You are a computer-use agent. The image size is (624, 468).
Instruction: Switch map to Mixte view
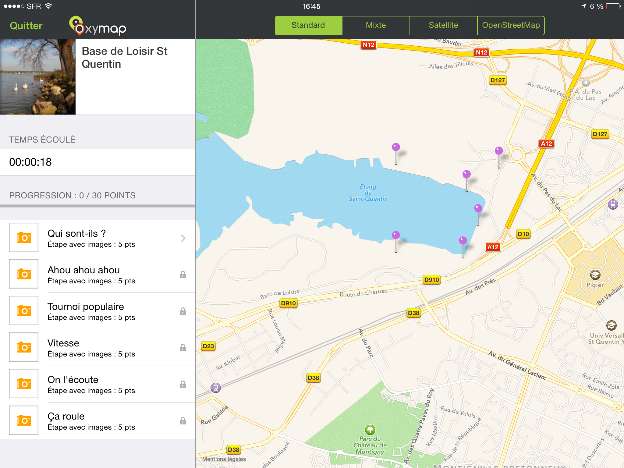point(376,25)
